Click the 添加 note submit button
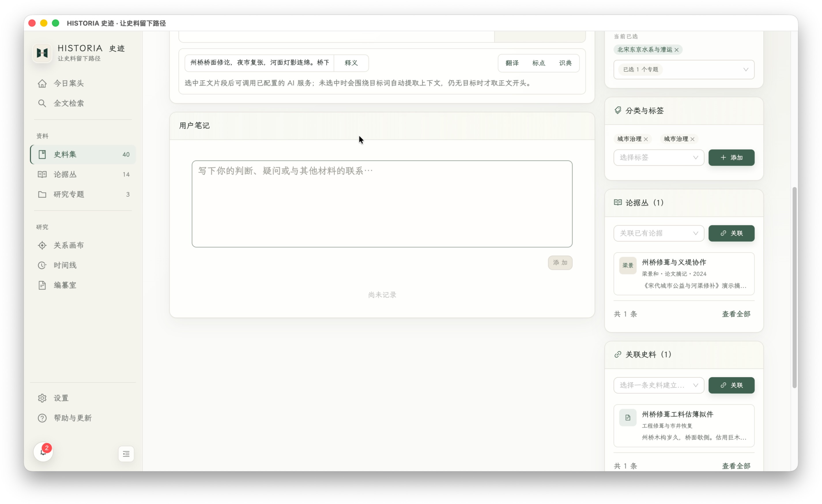Viewport: 822px width, 504px height. point(560,263)
